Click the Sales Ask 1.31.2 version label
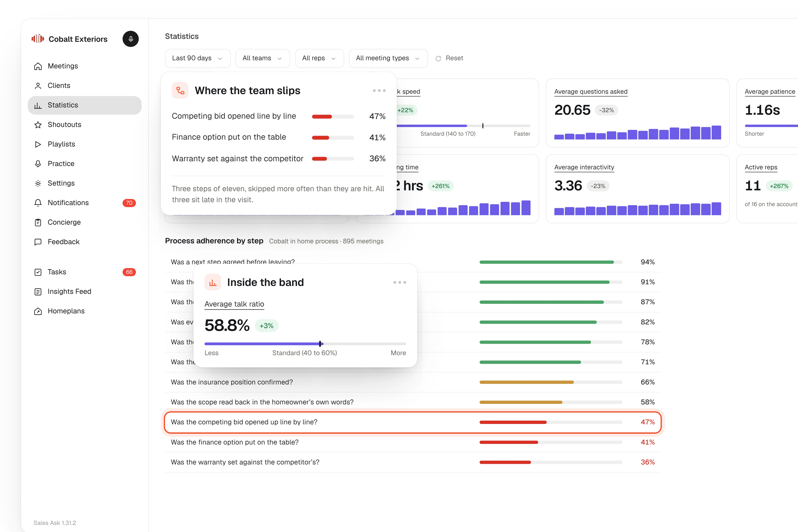This screenshot has height=532, width=798. click(55, 523)
